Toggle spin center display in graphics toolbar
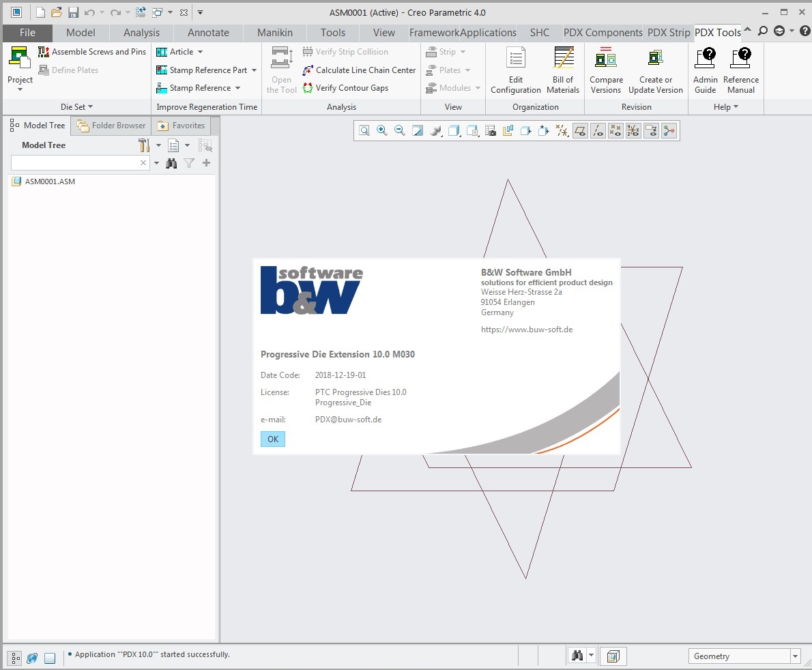Viewport: 812px width, 670px height. tap(669, 130)
